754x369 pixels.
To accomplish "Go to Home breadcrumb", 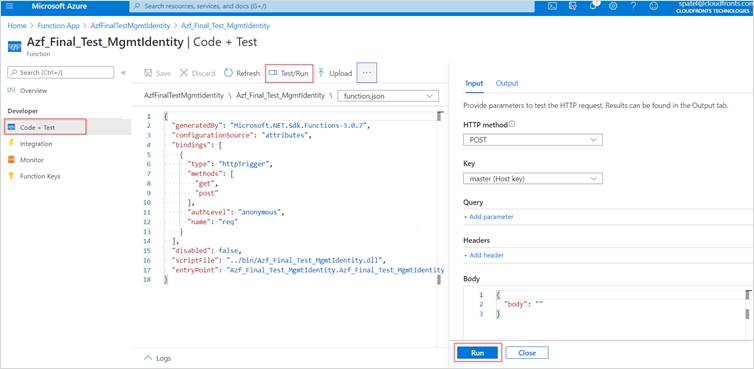I will 17,25.
